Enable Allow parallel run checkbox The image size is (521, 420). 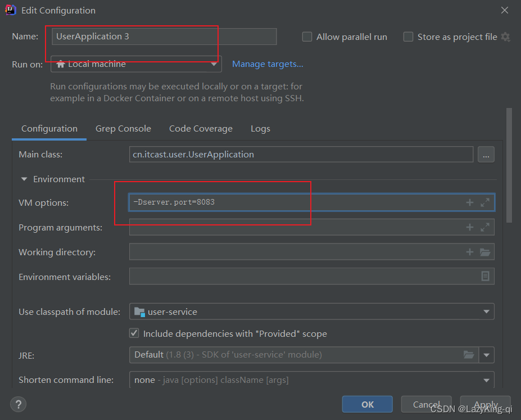pyautogui.click(x=307, y=37)
